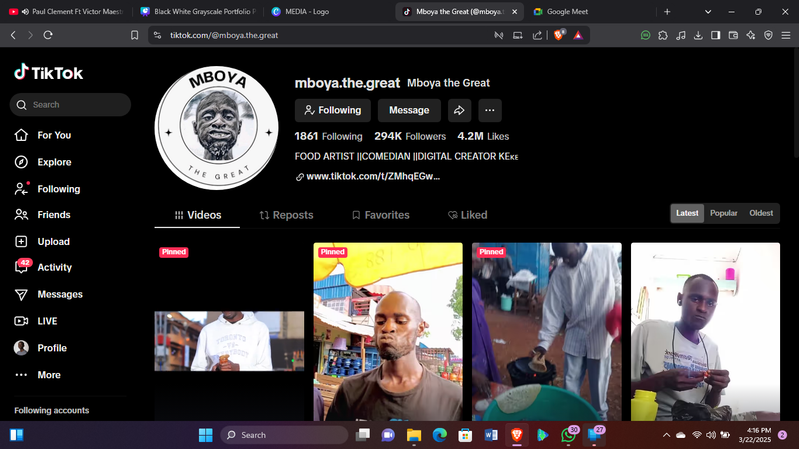
Task: Bookmark this page using the address bar icon
Action: pos(135,35)
